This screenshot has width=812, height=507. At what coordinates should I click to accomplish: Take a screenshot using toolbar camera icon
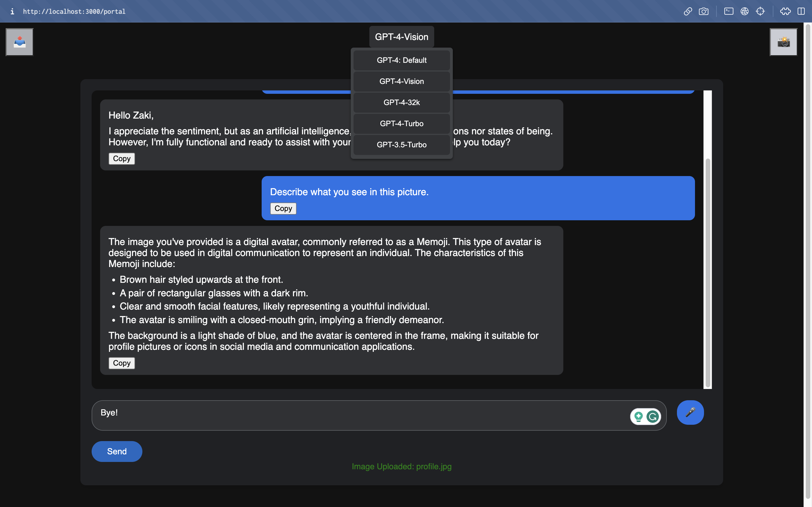tap(703, 11)
